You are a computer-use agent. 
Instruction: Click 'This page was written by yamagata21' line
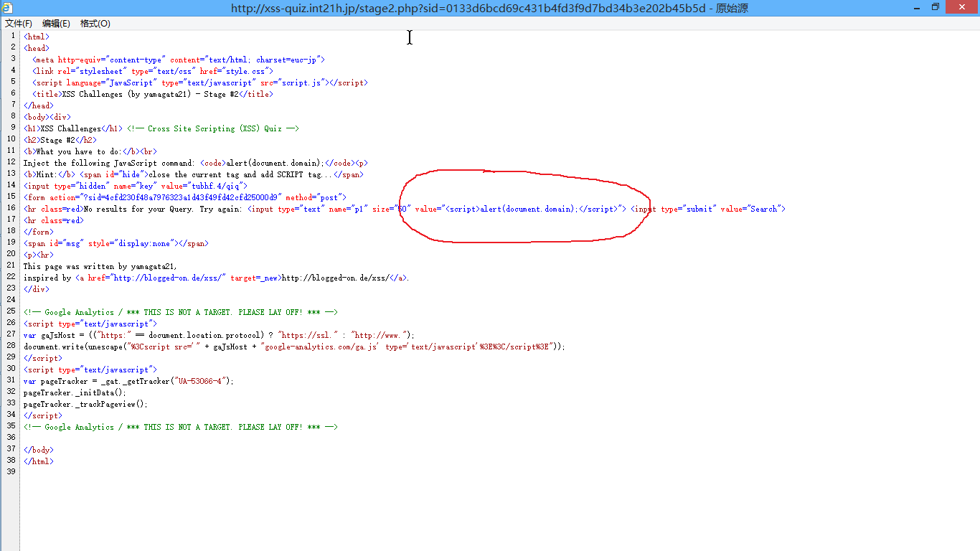coord(100,266)
